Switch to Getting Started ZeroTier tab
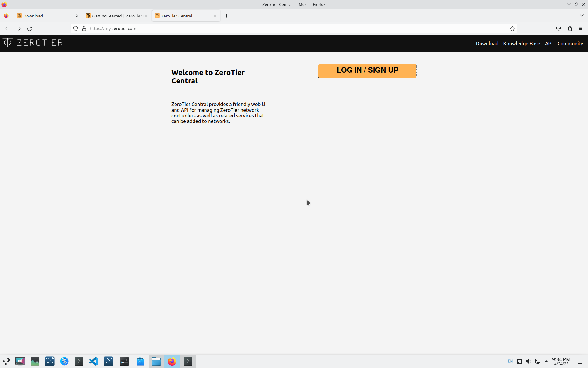 pyautogui.click(x=116, y=16)
